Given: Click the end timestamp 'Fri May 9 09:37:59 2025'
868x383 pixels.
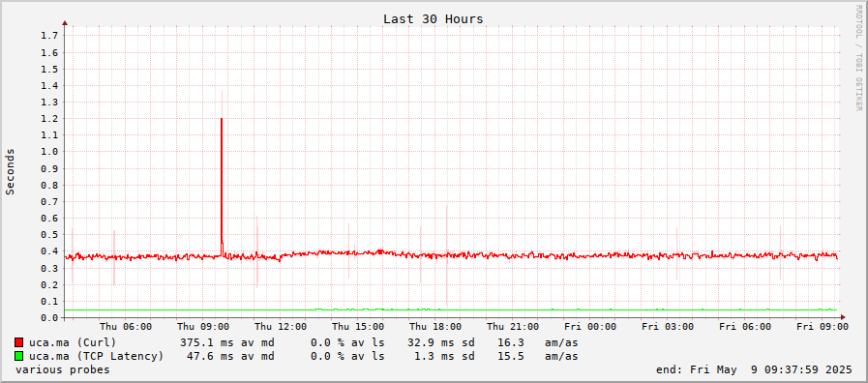Looking at the screenshot, I should (771, 369).
